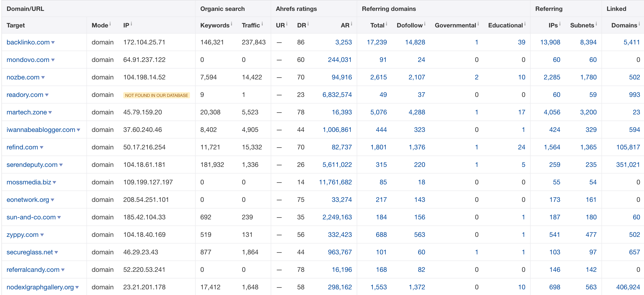Expand the martech.zone options dropdown

[x=50, y=112]
